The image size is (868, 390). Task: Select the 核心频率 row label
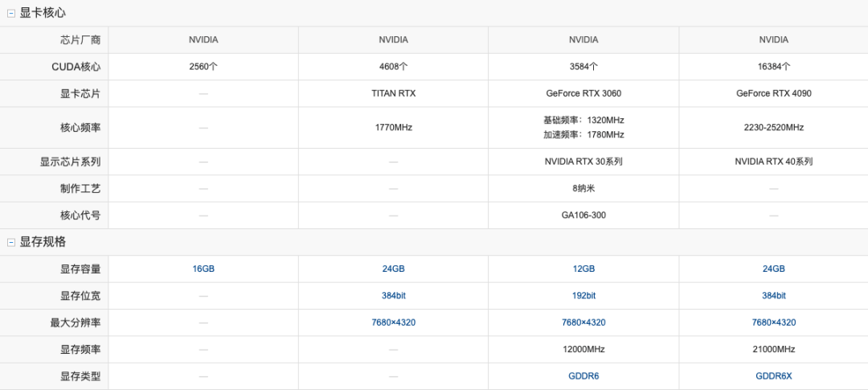pyautogui.click(x=81, y=127)
